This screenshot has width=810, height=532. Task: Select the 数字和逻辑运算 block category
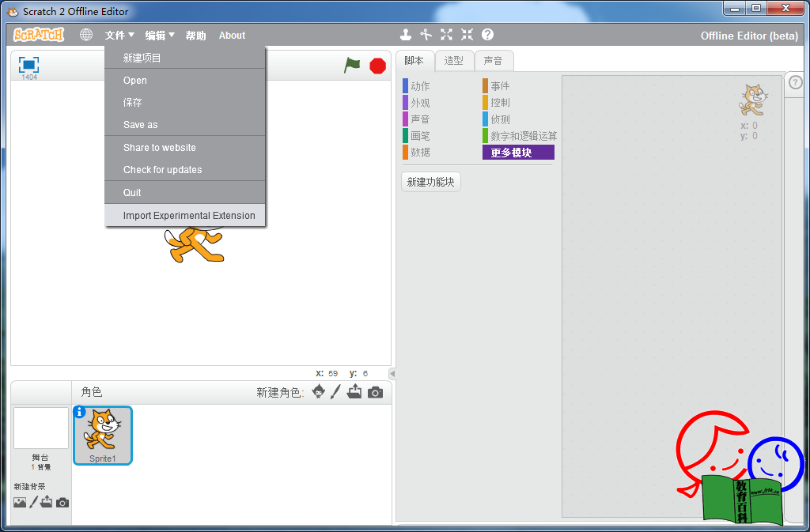[x=520, y=136]
